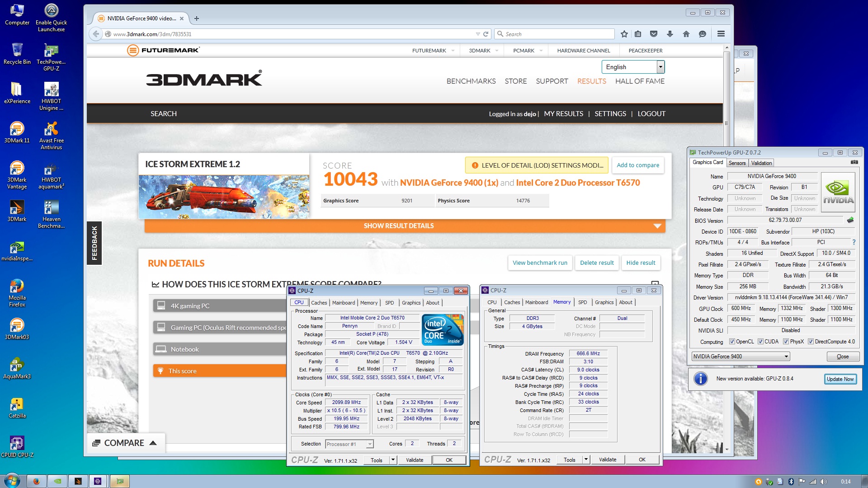This screenshot has height=488, width=868.
Task: Open Processor #1 selection dropdown
Action: coord(349,444)
